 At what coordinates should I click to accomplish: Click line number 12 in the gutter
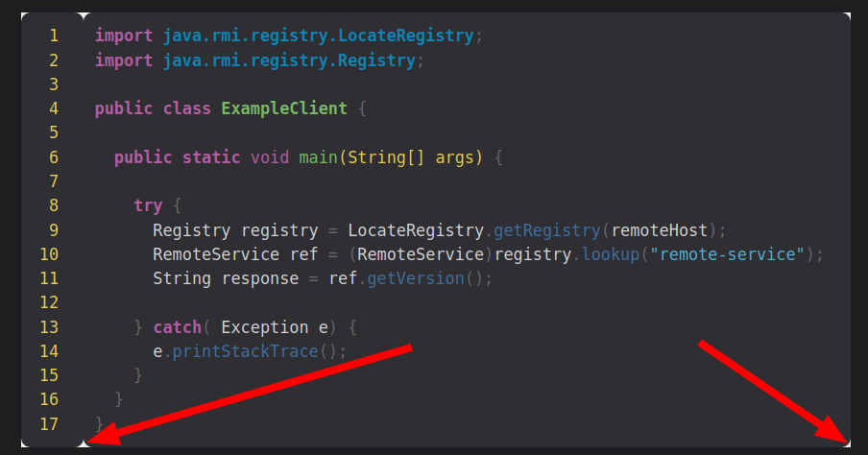(49, 302)
